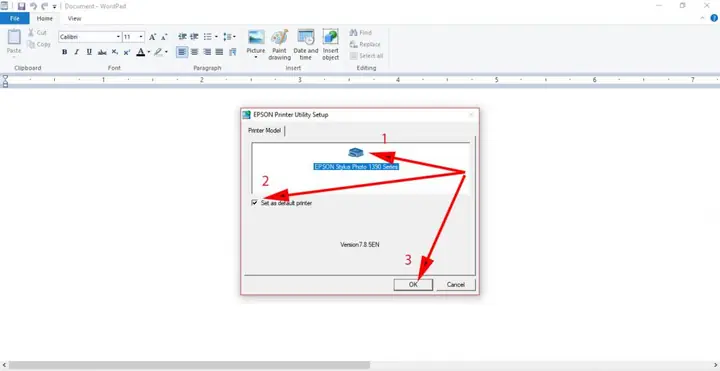Expand the font size dropdown
This screenshot has height=371, width=720.
pos(141,37)
